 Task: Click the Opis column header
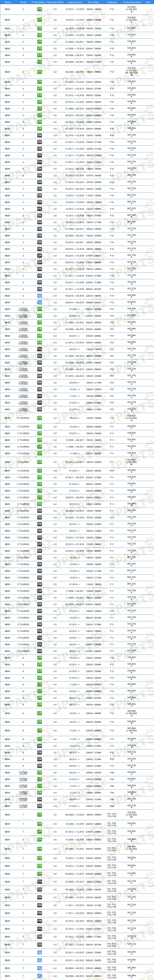pyautogui.click(x=148, y=2)
